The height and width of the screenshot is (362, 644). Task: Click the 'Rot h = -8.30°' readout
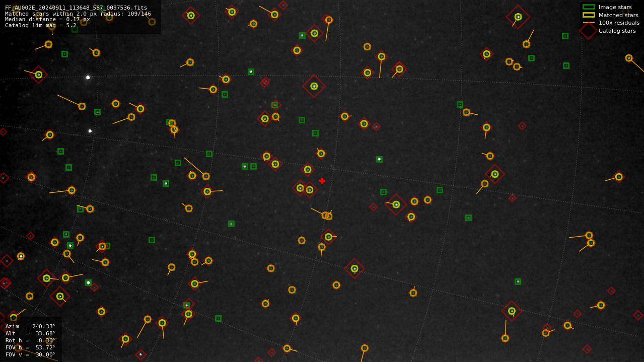click(x=30, y=340)
